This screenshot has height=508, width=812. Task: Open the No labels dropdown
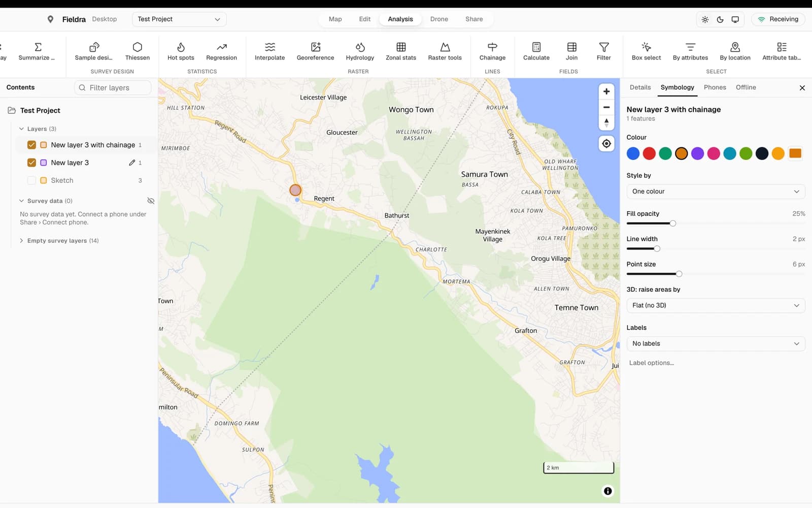[716, 344]
